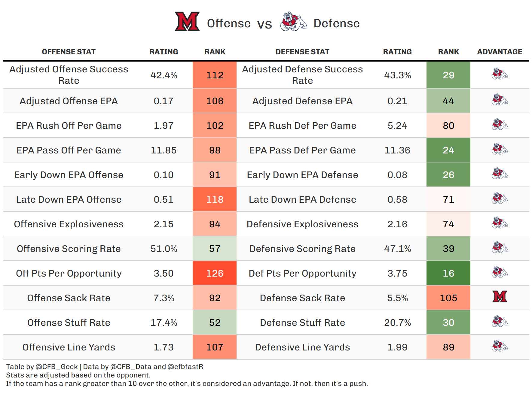This screenshot has width=532, height=394.
Task: Click the ADVANTAGE column header
Action: [x=500, y=52]
